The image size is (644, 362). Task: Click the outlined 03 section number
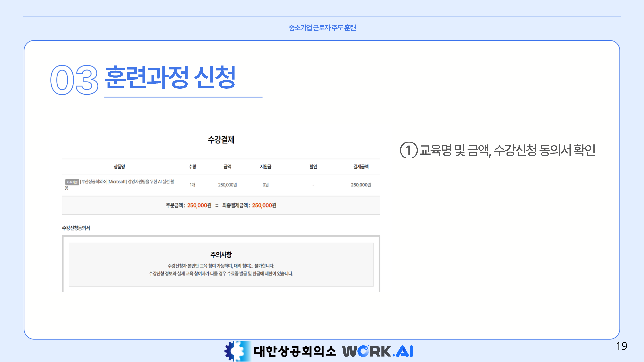[74, 80]
